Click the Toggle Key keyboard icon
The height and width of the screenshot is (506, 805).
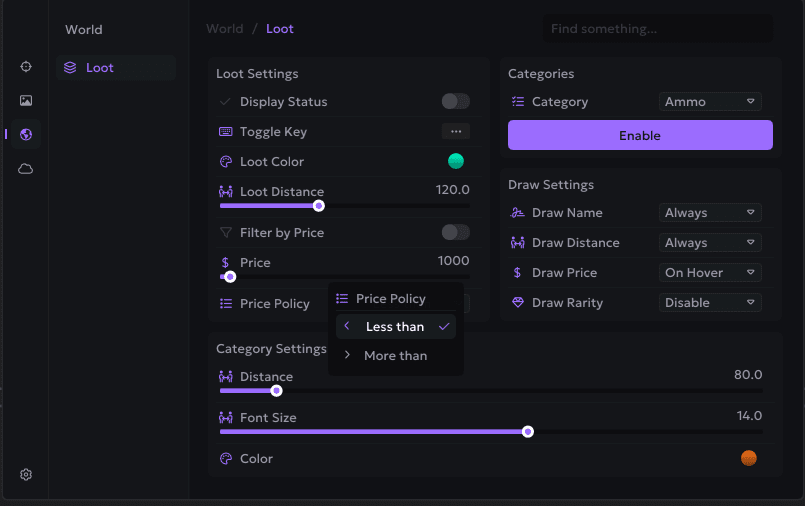[x=225, y=132]
